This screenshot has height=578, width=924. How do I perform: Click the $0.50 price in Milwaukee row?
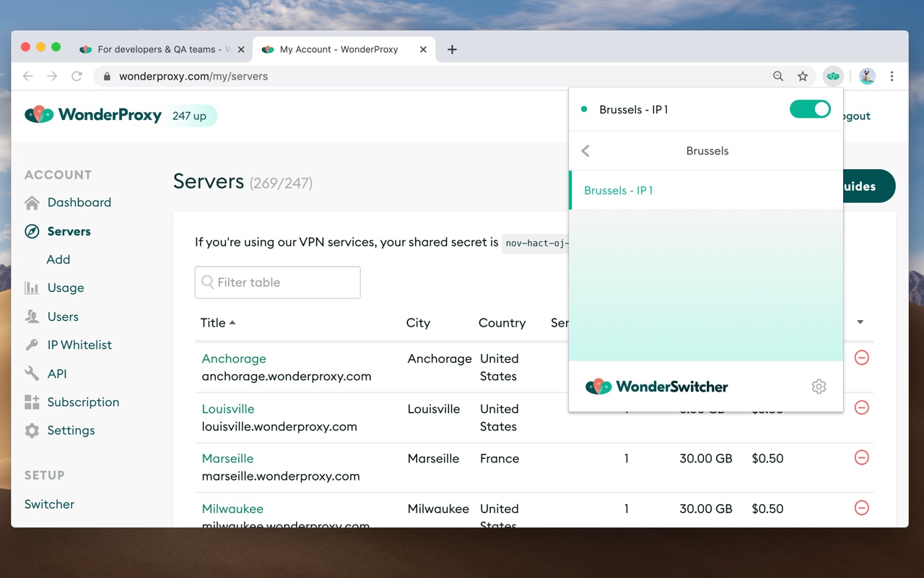(767, 509)
